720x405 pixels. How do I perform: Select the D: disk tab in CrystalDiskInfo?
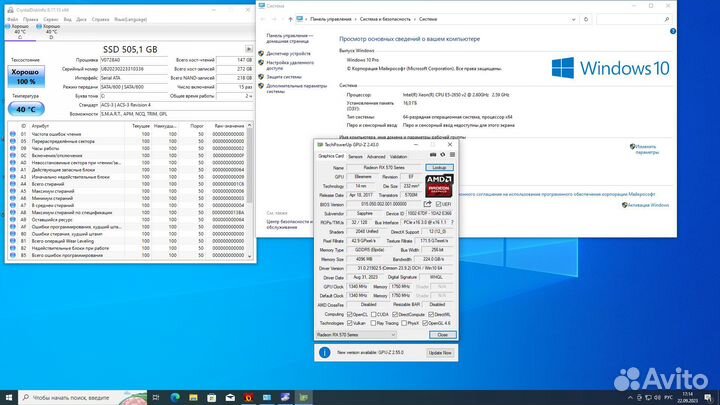48,32
